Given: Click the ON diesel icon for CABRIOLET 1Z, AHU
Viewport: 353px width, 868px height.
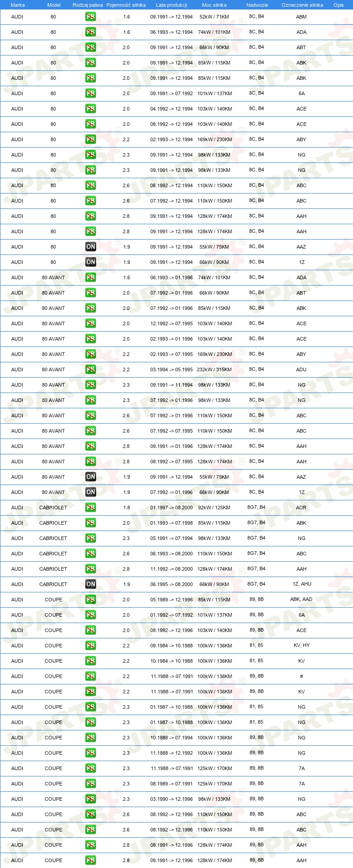Looking at the screenshot, I should point(91,584).
